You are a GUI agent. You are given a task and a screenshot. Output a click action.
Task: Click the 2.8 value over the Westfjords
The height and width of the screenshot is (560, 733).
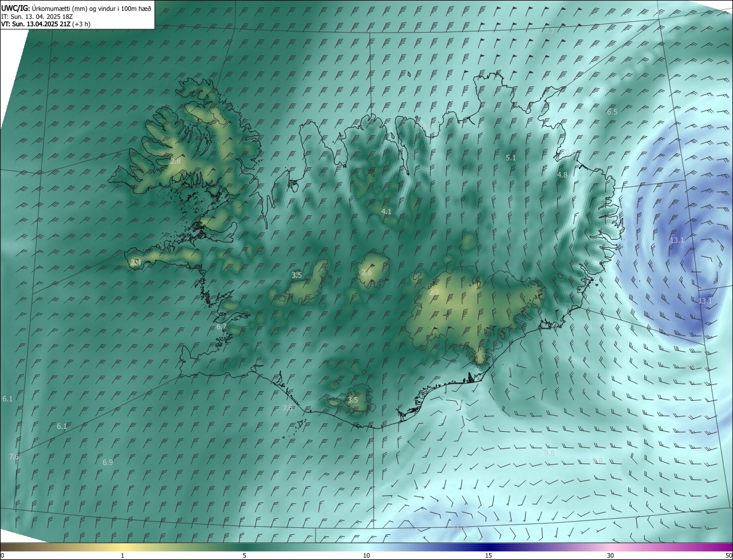(175, 161)
